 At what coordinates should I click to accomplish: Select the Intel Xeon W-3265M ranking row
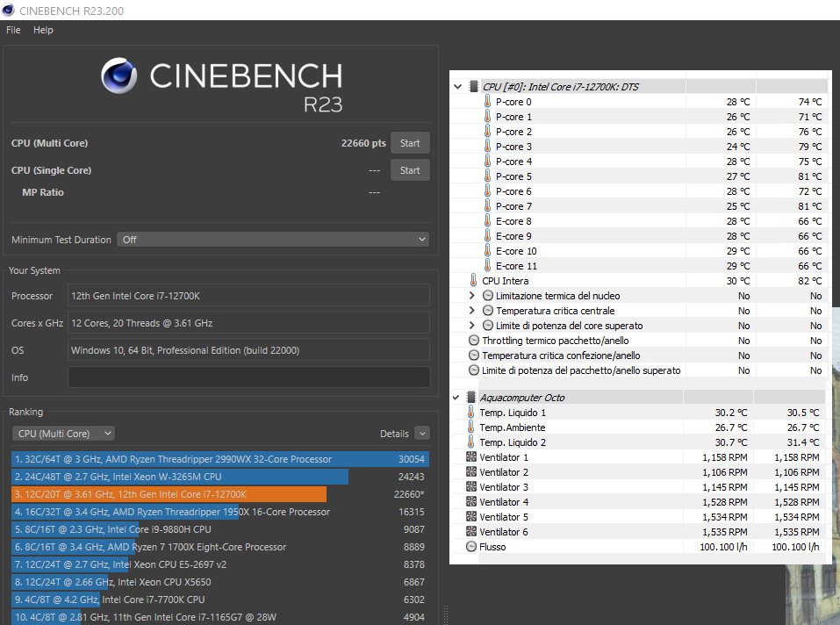coord(220,477)
